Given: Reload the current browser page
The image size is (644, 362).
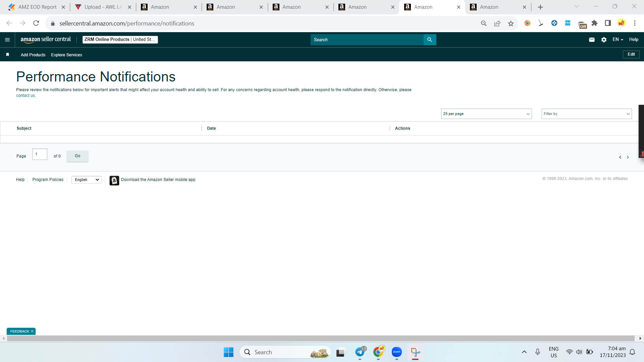Looking at the screenshot, I should click(36, 23).
